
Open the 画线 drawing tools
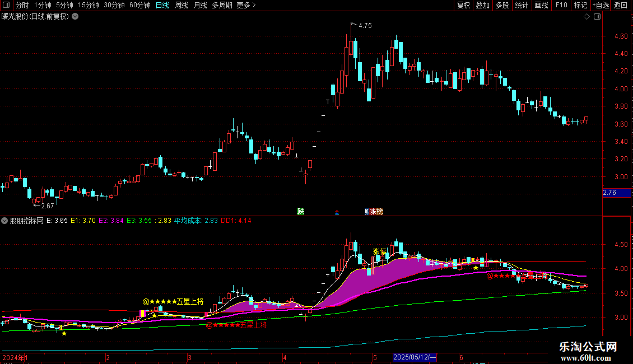541,5
